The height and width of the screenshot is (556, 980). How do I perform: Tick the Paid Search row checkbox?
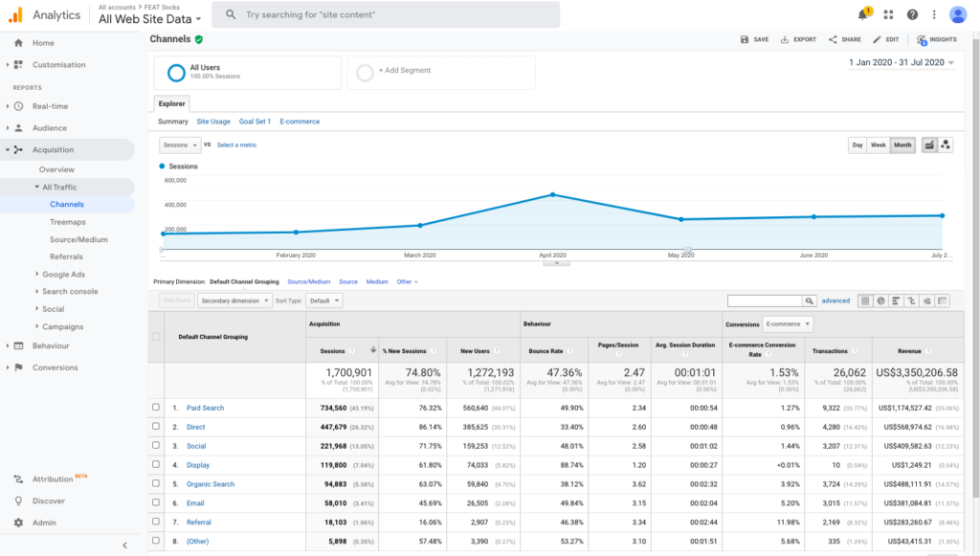(156, 408)
